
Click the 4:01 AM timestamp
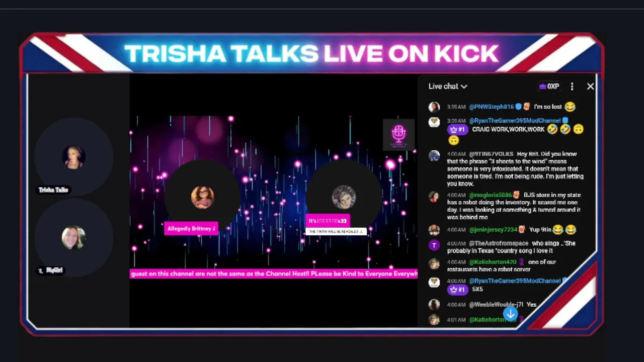coord(456,320)
